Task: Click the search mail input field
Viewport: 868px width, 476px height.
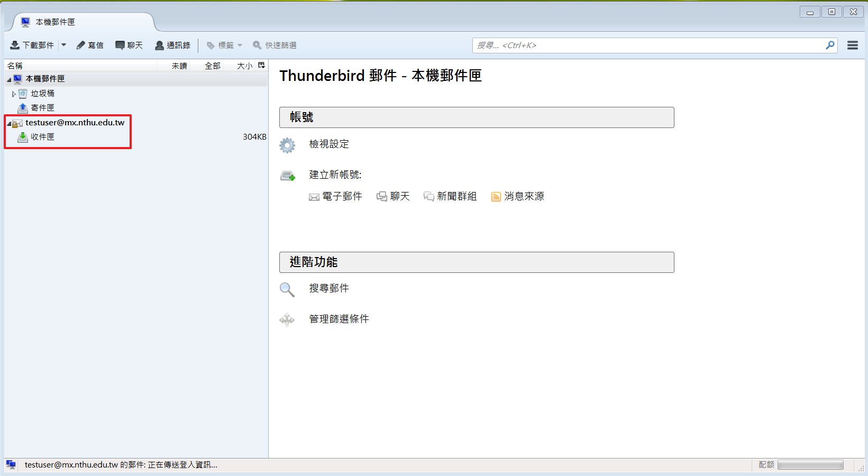Action: (x=648, y=45)
